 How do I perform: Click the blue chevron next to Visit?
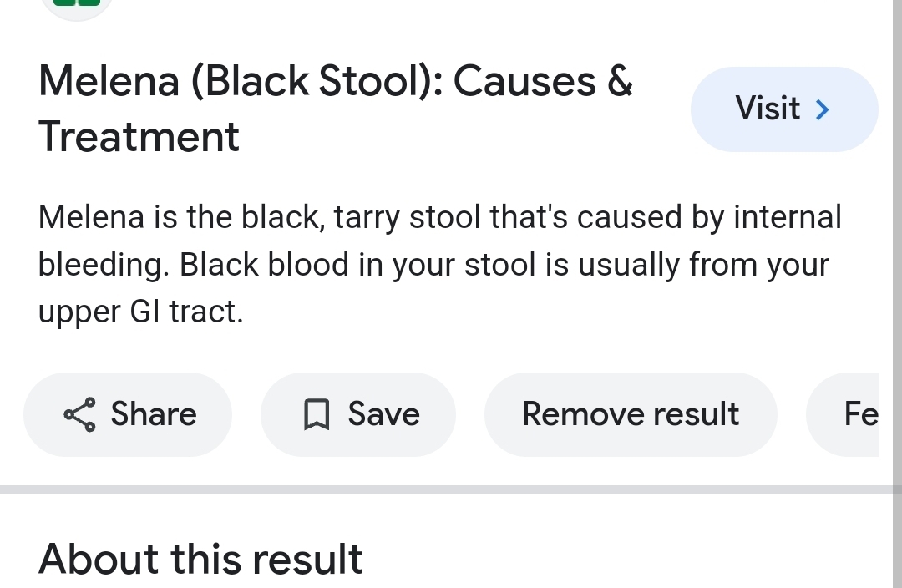click(823, 109)
